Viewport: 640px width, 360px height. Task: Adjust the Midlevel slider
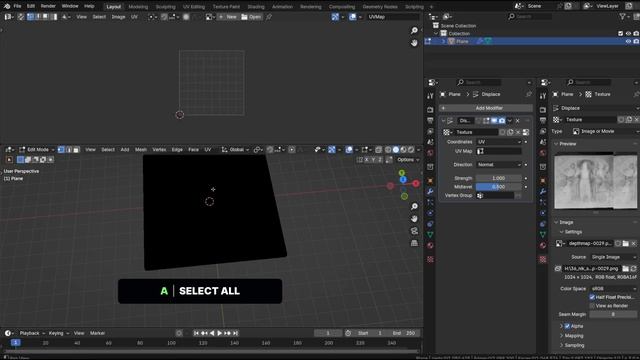click(498, 187)
